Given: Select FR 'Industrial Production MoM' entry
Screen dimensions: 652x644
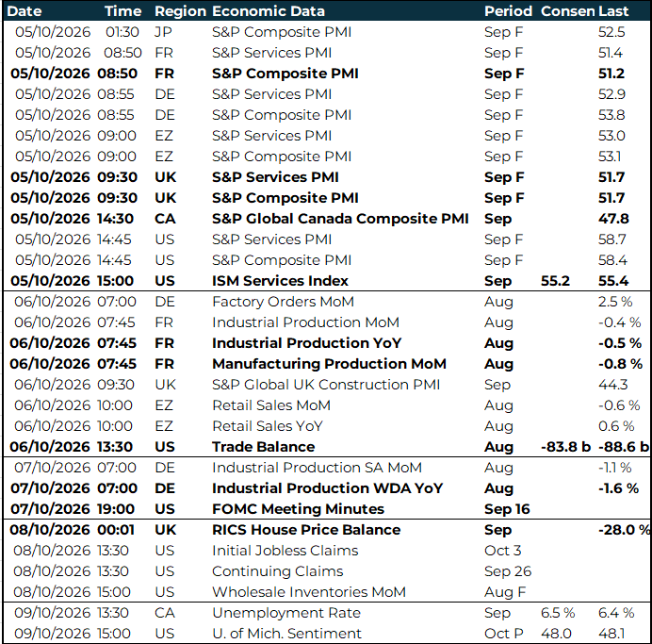Looking at the screenshot, I should [x=305, y=322].
